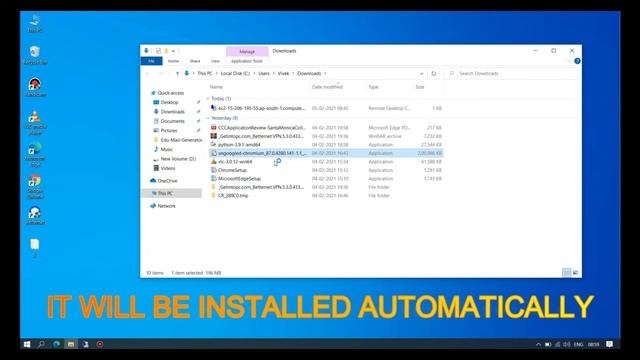This screenshot has width=640, height=360.
Task: Click the Forward navigation arrow
Action: (160, 73)
